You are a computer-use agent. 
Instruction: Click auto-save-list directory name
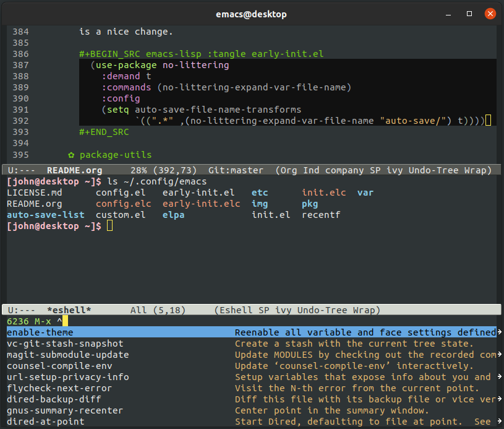coord(46,215)
